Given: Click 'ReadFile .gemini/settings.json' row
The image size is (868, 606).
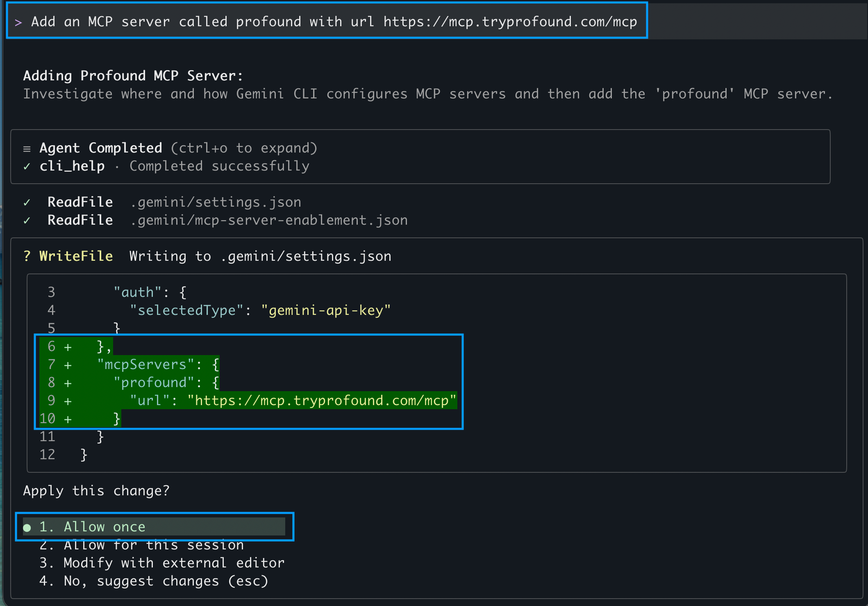Looking at the screenshot, I should (162, 202).
